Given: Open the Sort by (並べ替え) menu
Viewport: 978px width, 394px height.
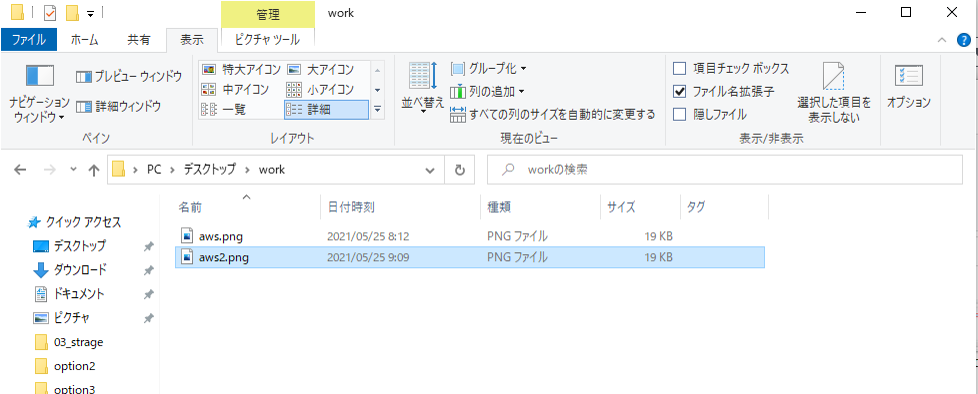Looking at the screenshot, I should (x=423, y=87).
